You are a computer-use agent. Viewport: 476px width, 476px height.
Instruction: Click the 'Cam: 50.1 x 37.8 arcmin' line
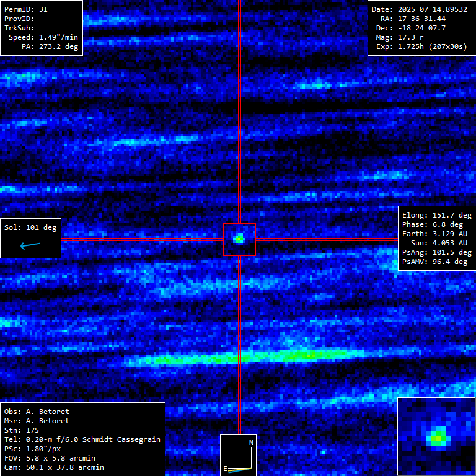pos(54,467)
